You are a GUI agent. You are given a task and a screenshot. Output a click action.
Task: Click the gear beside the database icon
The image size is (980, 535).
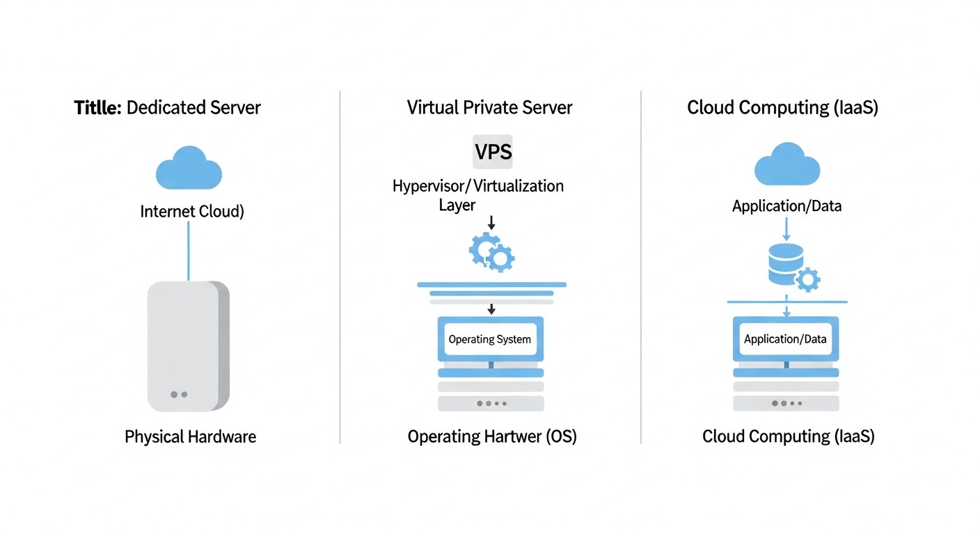pyautogui.click(x=809, y=279)
